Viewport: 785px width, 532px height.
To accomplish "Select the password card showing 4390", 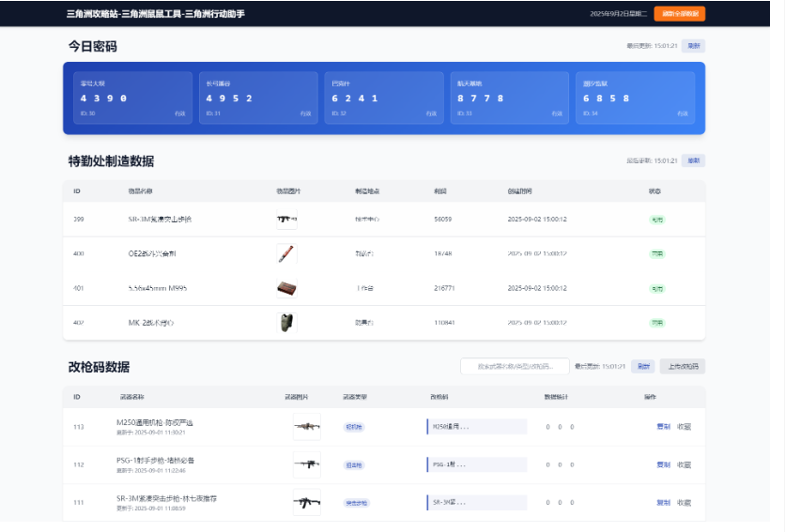I will coord(132,98).
